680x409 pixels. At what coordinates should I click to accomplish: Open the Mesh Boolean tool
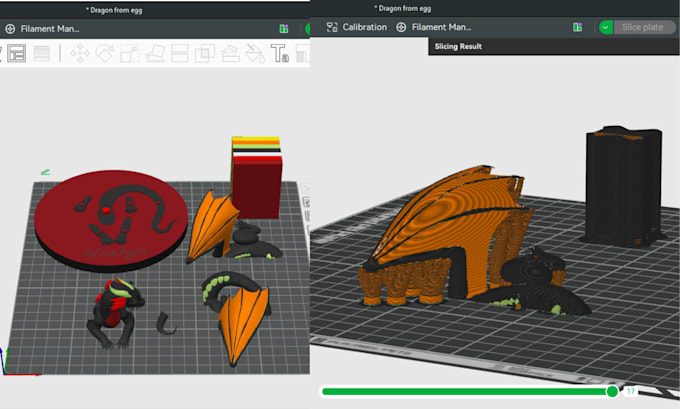coord(205,54)
